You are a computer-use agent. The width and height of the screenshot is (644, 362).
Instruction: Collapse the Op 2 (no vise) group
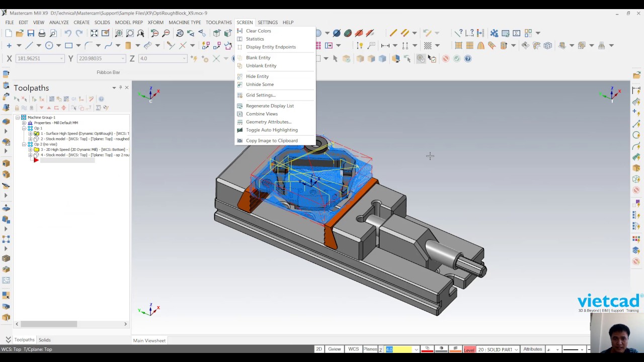coord(24,144)
